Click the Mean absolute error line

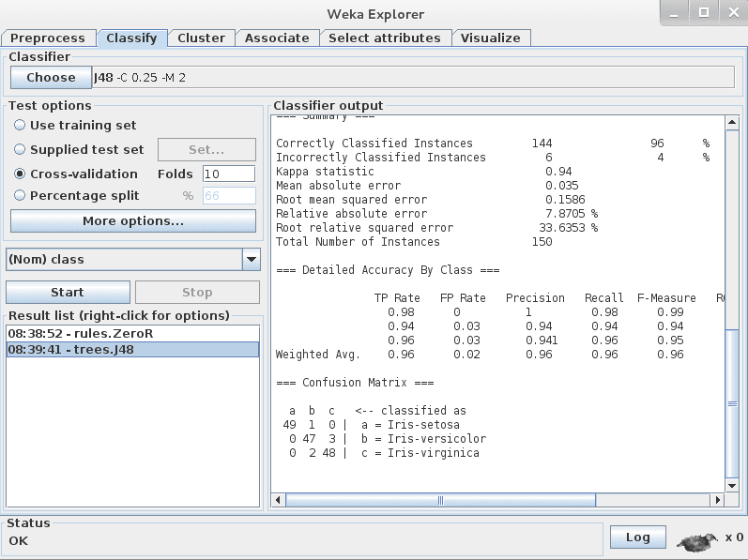click(427, 186)
